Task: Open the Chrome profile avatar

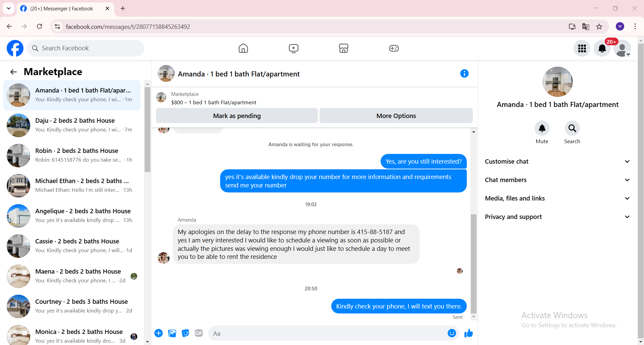Action: [620, 26]
